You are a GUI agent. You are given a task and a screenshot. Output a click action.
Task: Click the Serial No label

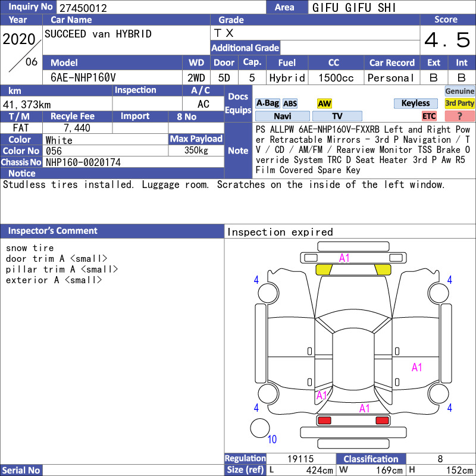pos(21,470)
